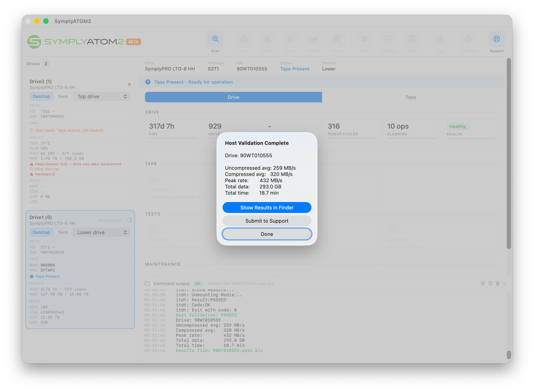Image resolution: width=534 pixels, height=392 pixels.
Task: Click the Drives count badge 2
Action: 46,64
